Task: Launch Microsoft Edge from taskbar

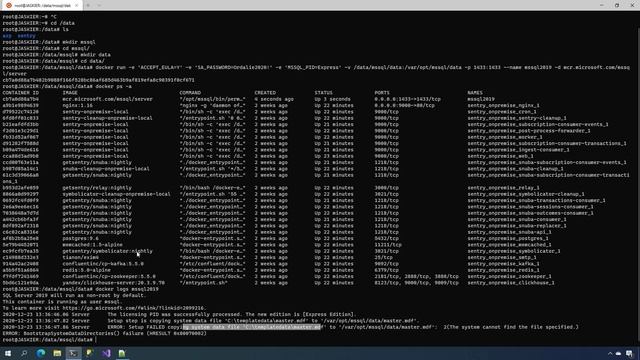Action: pos(40,353)
